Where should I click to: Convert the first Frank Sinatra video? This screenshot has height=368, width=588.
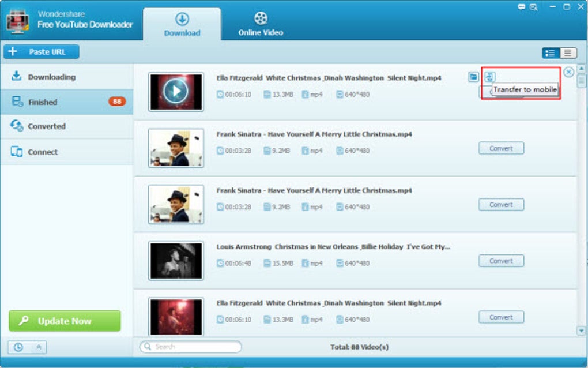pos(501,148)
